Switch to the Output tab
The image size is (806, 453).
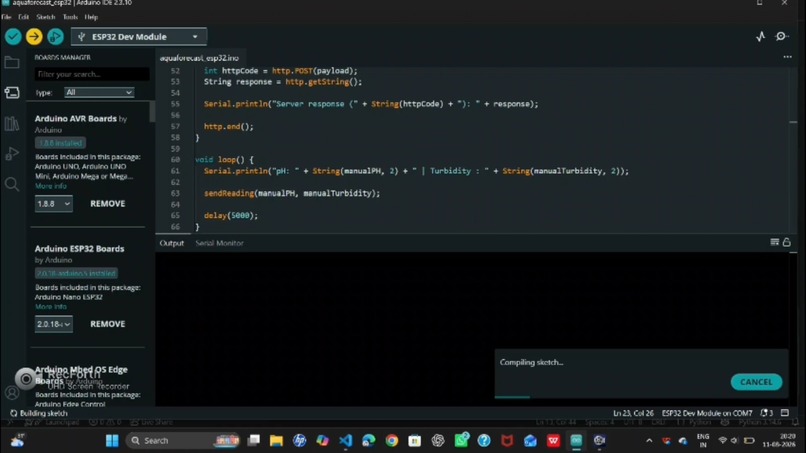pos(172,243)
